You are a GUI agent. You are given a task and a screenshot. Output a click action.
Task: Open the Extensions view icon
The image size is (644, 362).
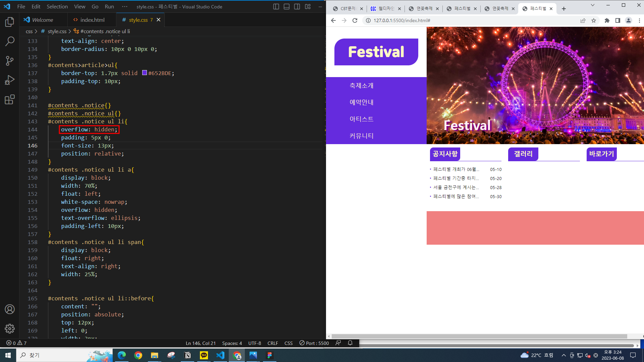(10, 100)
